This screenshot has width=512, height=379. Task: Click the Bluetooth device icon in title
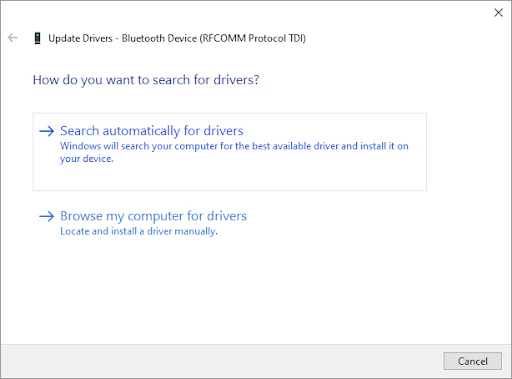[38, 38]
